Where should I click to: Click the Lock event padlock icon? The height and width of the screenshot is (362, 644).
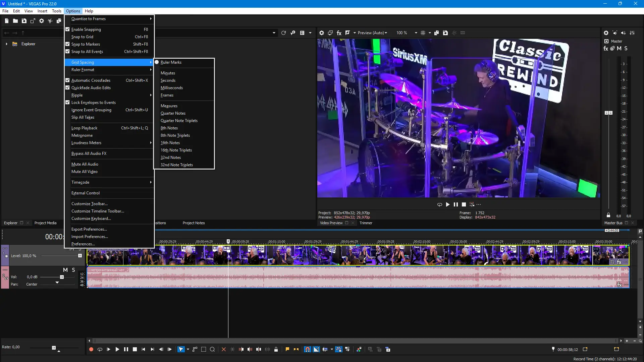(x=276, y=349)
